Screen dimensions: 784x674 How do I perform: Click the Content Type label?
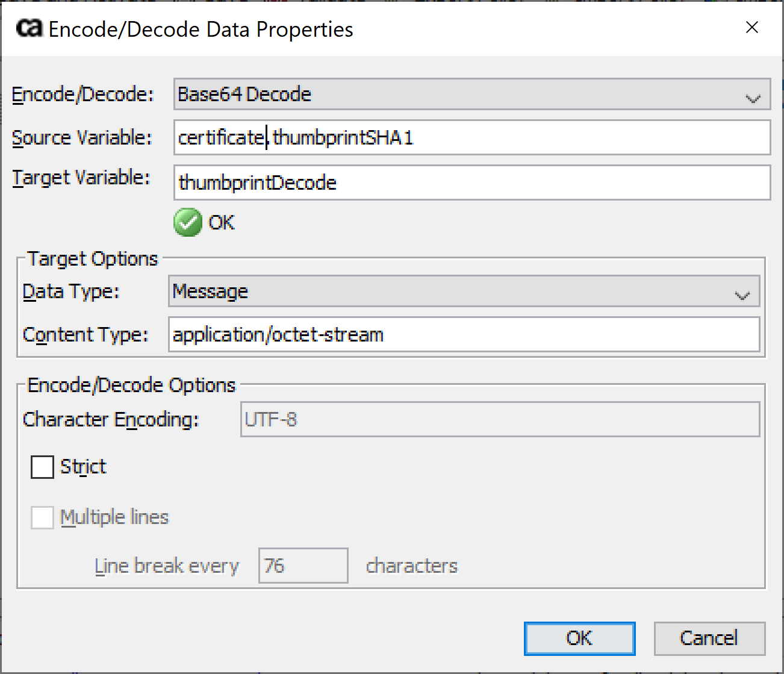pyautogui.click(x=86, y=335)
